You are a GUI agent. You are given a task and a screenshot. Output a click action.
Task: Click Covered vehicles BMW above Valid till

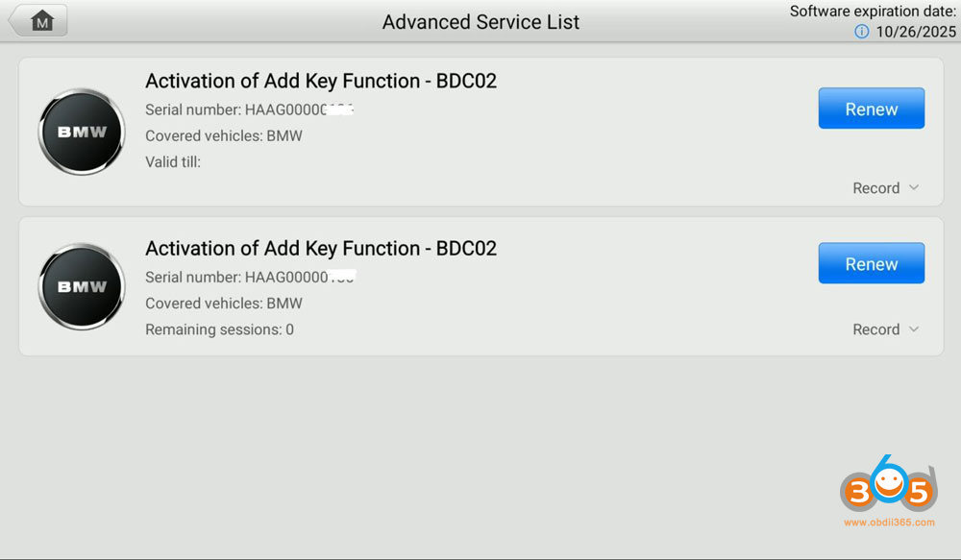click(x=224, y=135)
